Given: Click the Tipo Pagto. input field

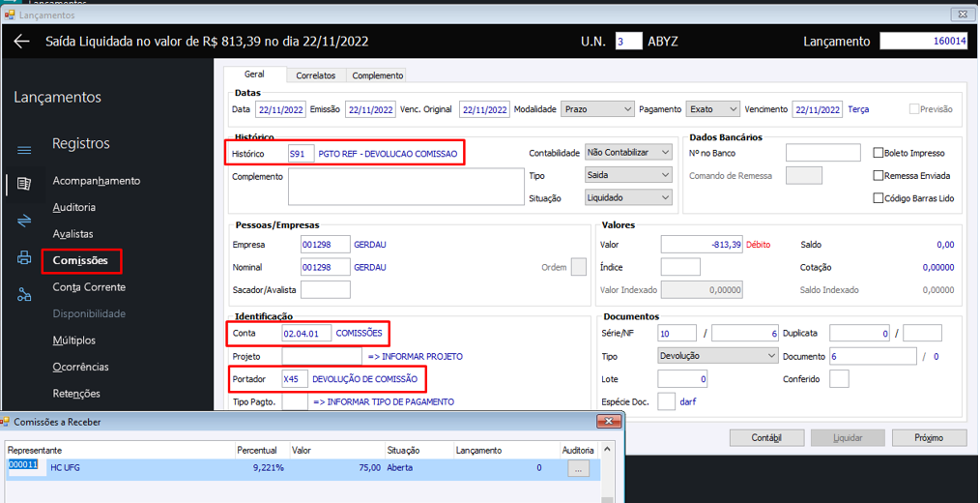Looking at the screenshot, I should tap(295, 401).
